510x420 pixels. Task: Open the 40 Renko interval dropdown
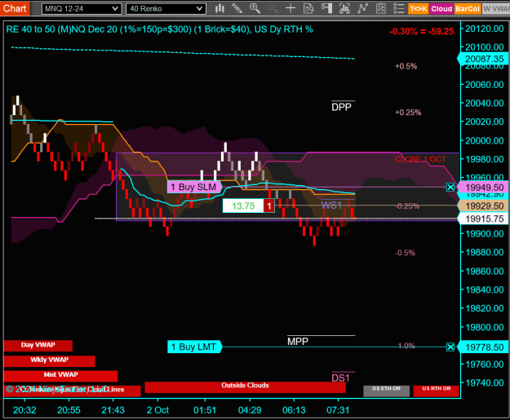click(x=166, y=9)
